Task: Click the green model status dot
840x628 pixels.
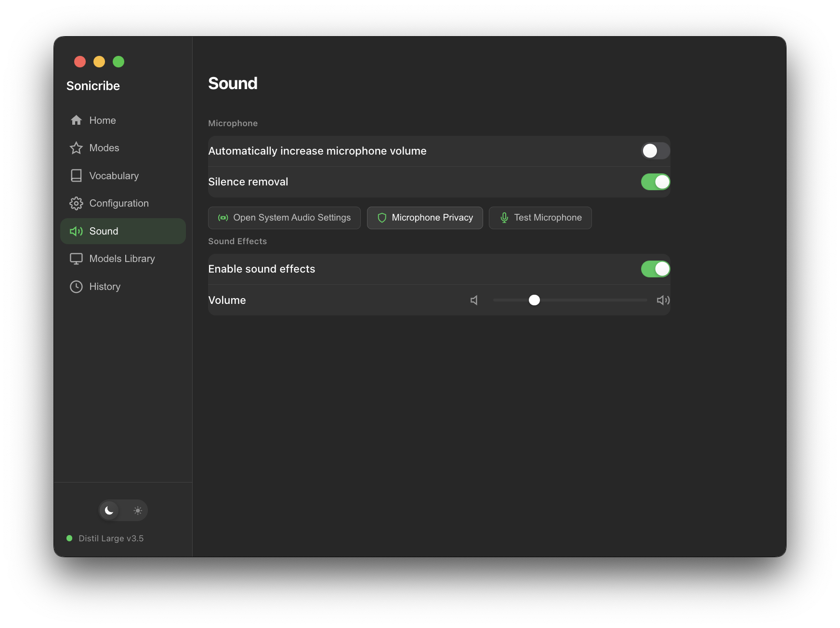Action: tap(69, 538)
